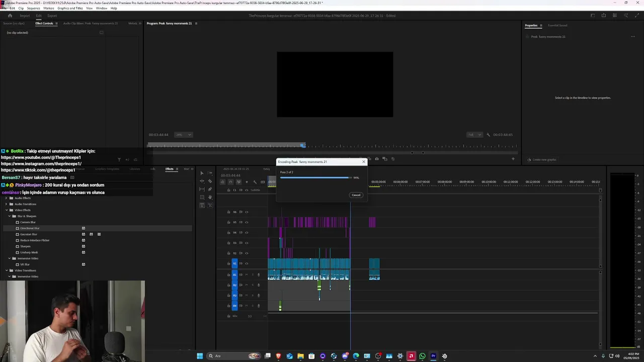The image size is (644, 362).
Task: Select the Selection arrow tool
Action: (202, 173)
